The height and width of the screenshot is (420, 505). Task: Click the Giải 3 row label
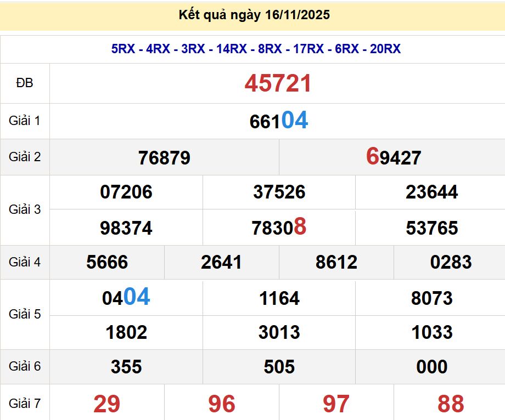point(25,209)
